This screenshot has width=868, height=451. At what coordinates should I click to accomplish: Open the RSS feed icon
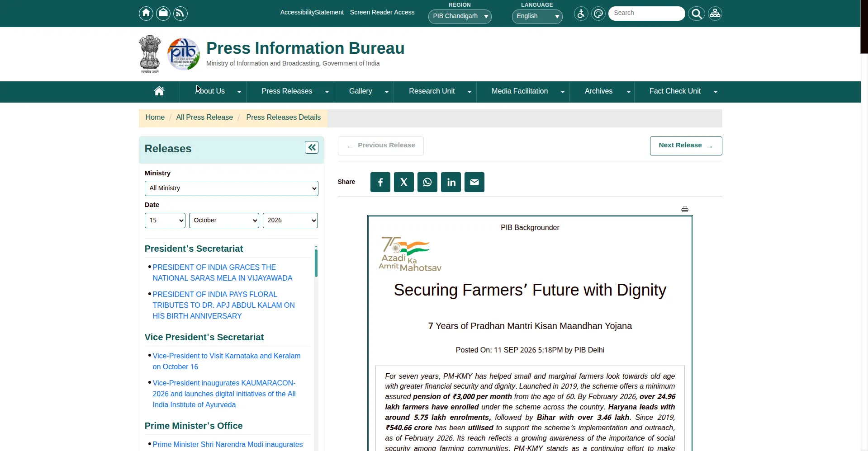click(x=180, y=13)
